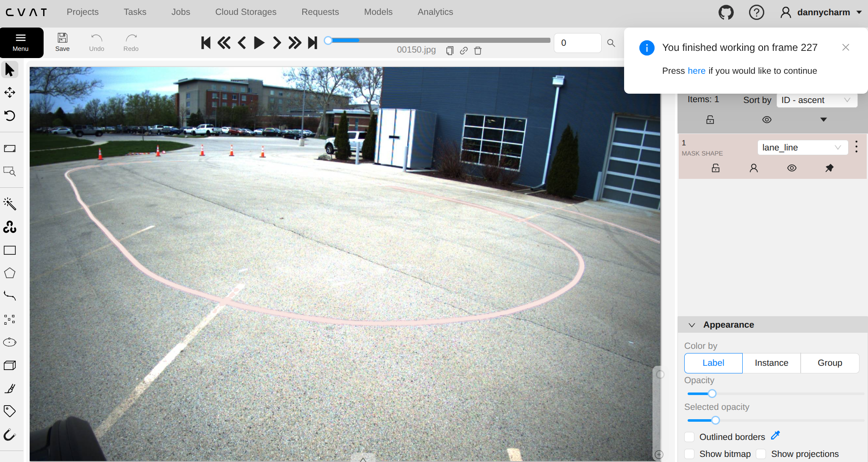
Task: Hide the lane_line mask object
Action: 792,168
